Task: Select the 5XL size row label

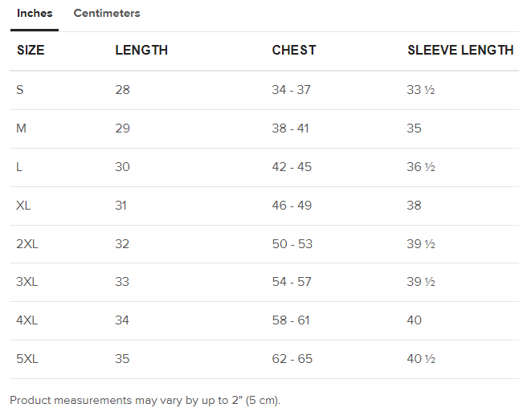Action: coord(27,359)
